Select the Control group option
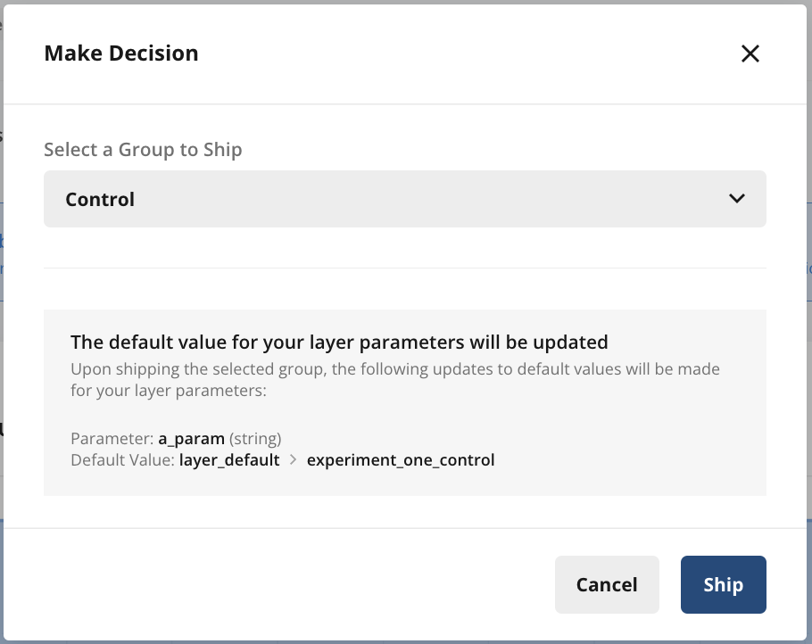This screenshot has height=644, width=812. pyautogui.click(x=99, y=198)
